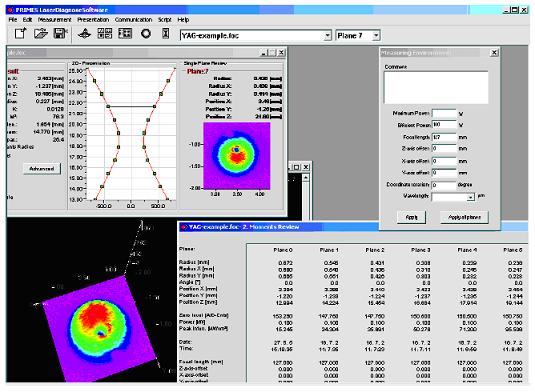
Task: Click the 'Zero level' row label
Action: coord(204,316)
